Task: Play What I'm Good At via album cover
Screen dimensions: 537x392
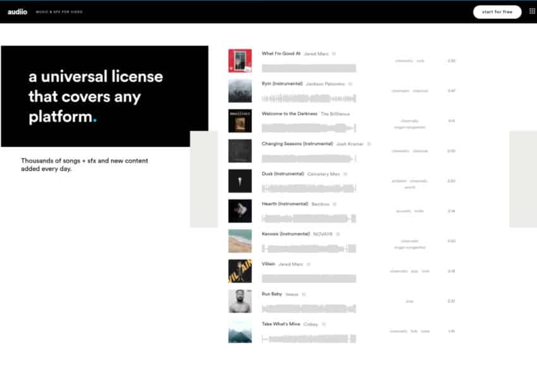Action: click(x=239, y=61)
